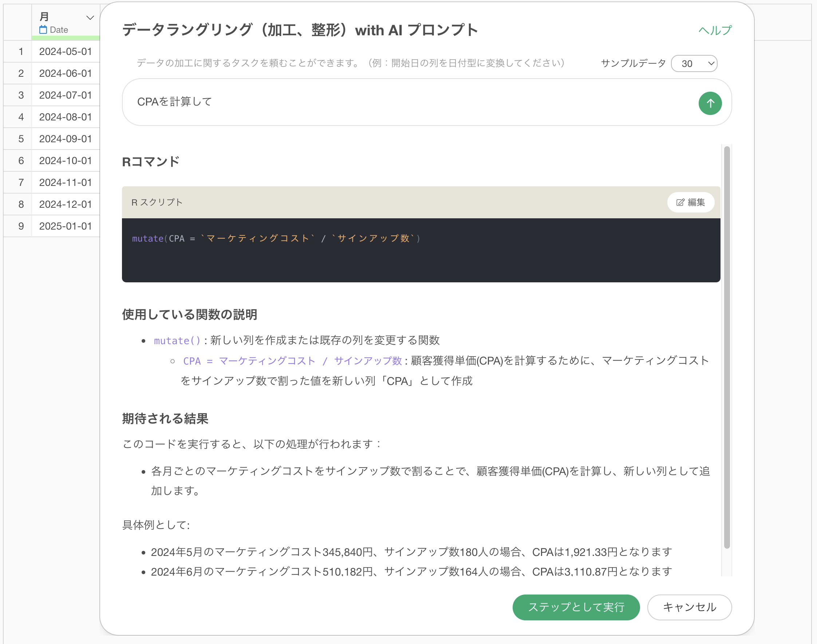The height and width of the screenshot is (644, 817).
Task: Select the 2024-12-01 date cell
Action: point(65,204)
